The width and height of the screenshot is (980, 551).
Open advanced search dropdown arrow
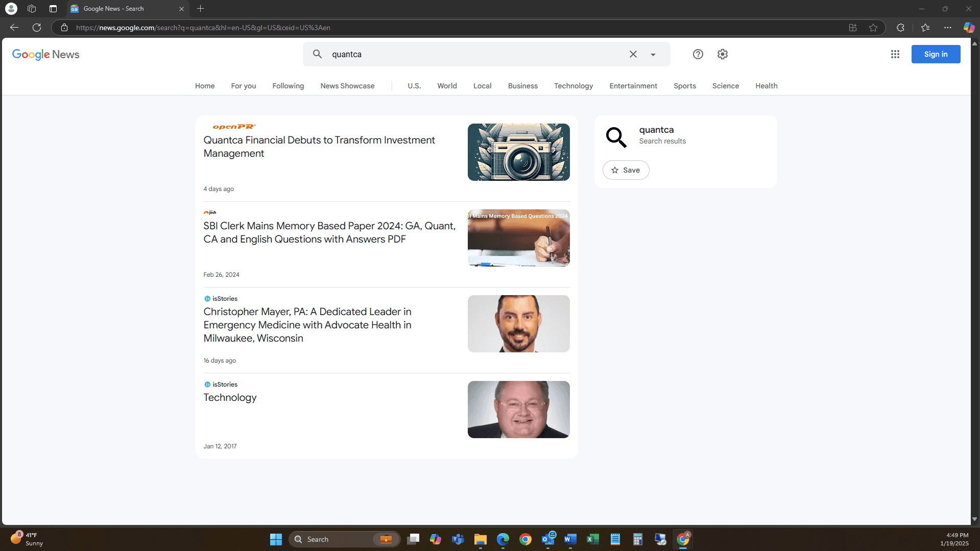click(653, 55)
